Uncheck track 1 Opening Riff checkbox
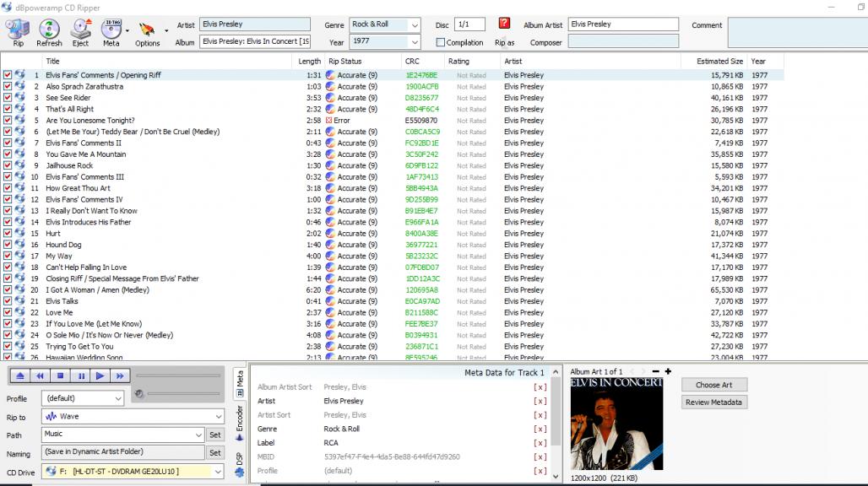 coord(8,75)
